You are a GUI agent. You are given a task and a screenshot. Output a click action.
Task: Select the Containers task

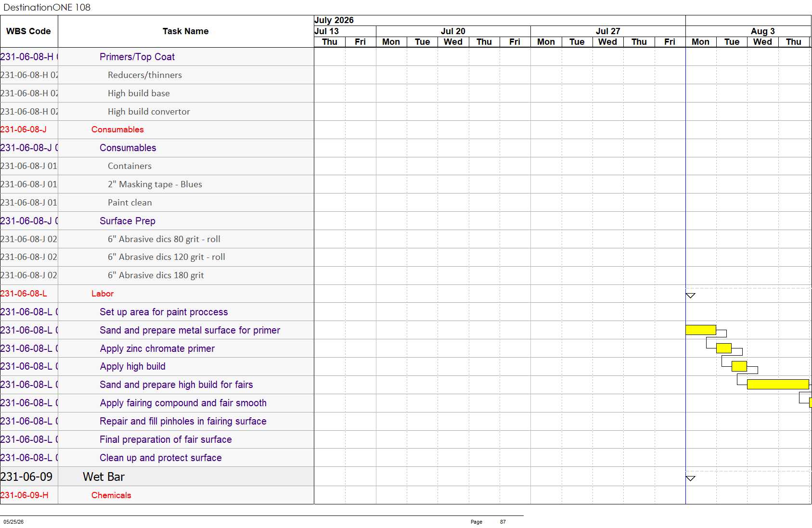coord(157,166)
